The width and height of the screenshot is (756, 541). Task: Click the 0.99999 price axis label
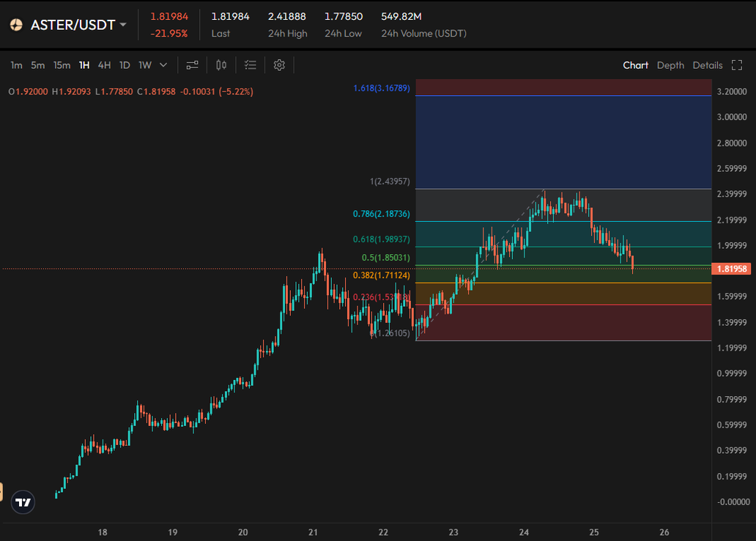tap(732, 373)
